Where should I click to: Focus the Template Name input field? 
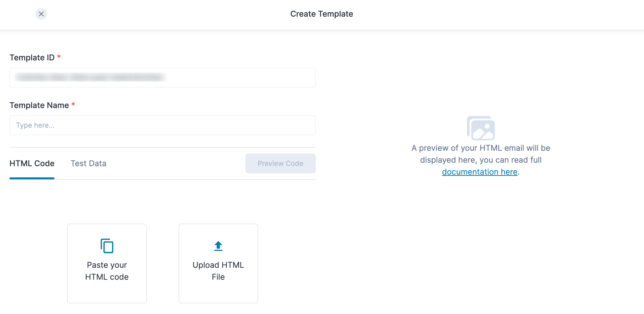[x=163, y=125]
